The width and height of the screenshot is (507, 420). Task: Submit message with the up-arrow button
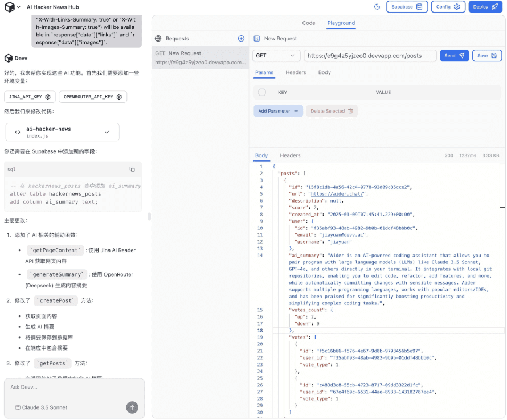(132, 407)
